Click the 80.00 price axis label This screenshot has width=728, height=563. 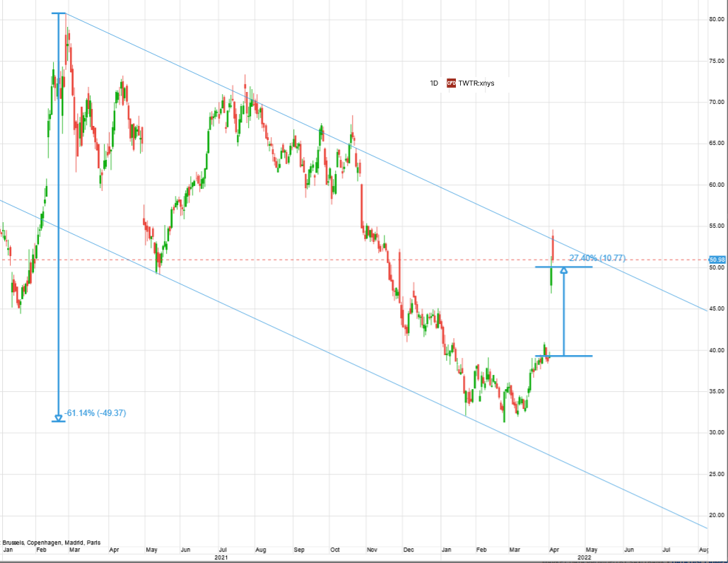click(x=717, y=20)
